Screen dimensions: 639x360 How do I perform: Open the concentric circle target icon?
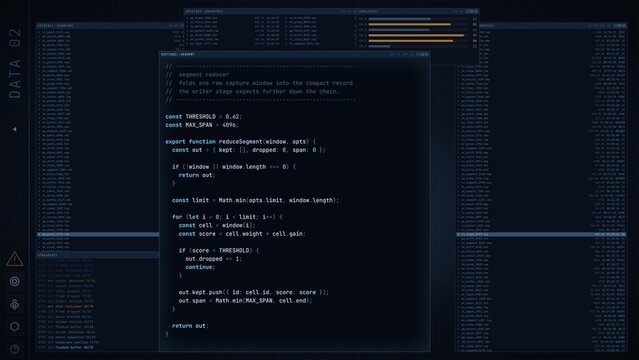pyautogui.click(x=15, y=281)
